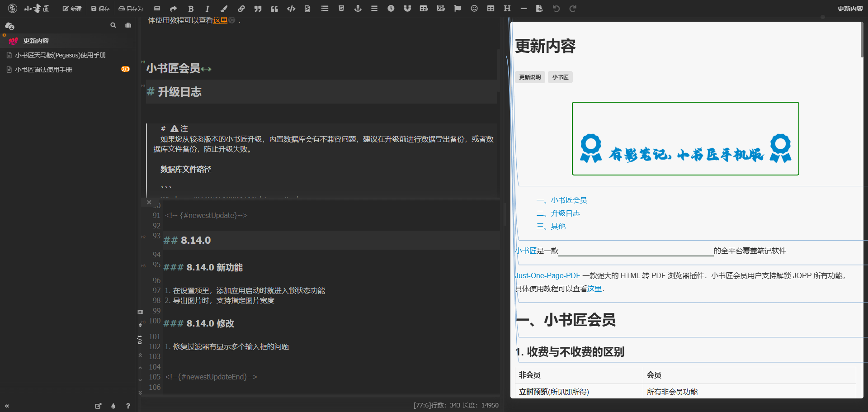Click the horizontal lines align icon
Screen dimensions: 868x412
click(374, 9)
